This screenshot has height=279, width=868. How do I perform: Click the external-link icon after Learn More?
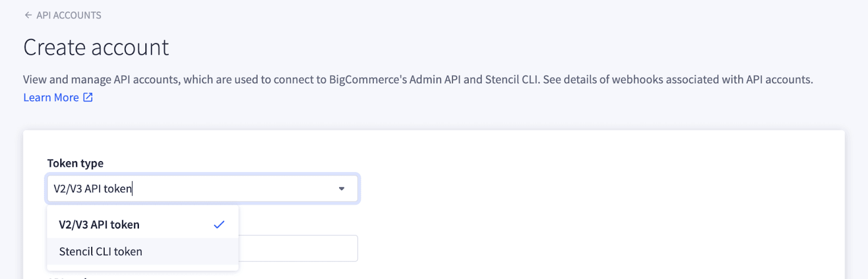tap(88, 98)
